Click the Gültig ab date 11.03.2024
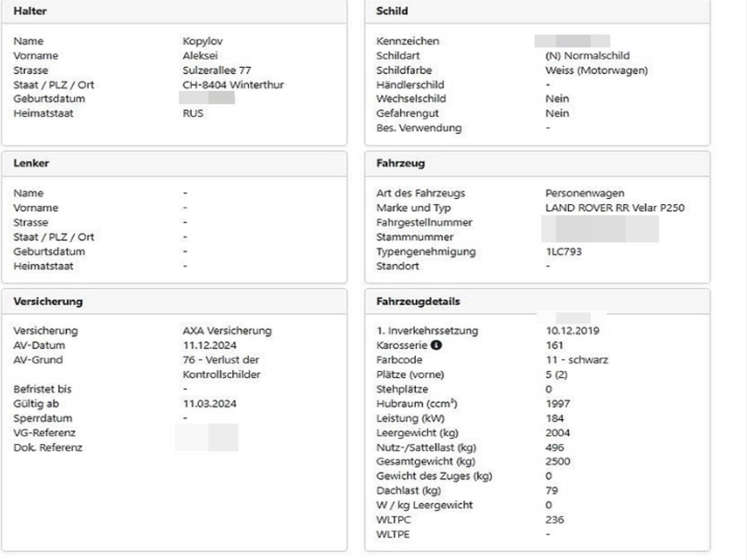Screen dimensions: 747x560 205,404
